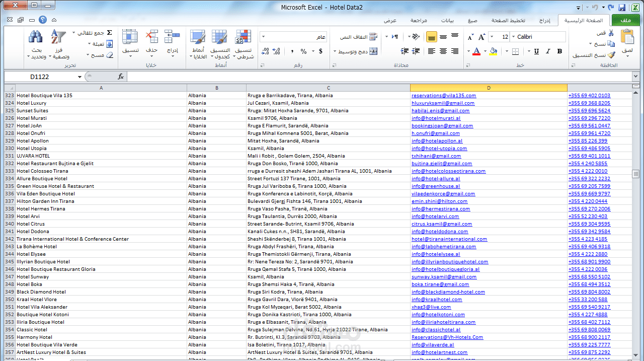Expand the formula bar
The image size is (644, 361).
(x=636, y=77)
